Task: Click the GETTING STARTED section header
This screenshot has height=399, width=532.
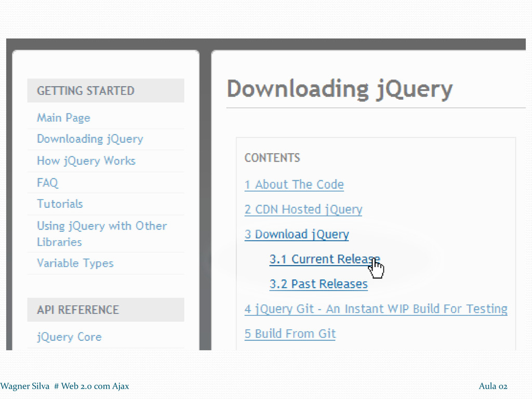Action: click(x=106, y=90)
